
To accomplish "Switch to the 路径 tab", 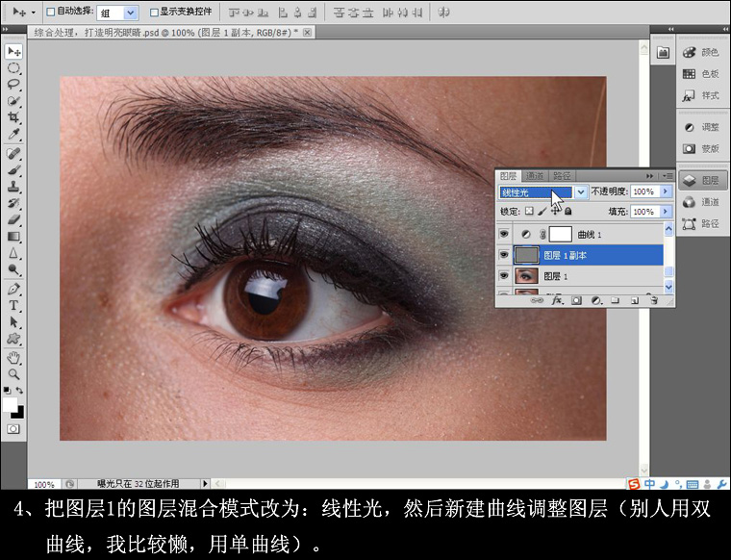I will click(562, 176).
